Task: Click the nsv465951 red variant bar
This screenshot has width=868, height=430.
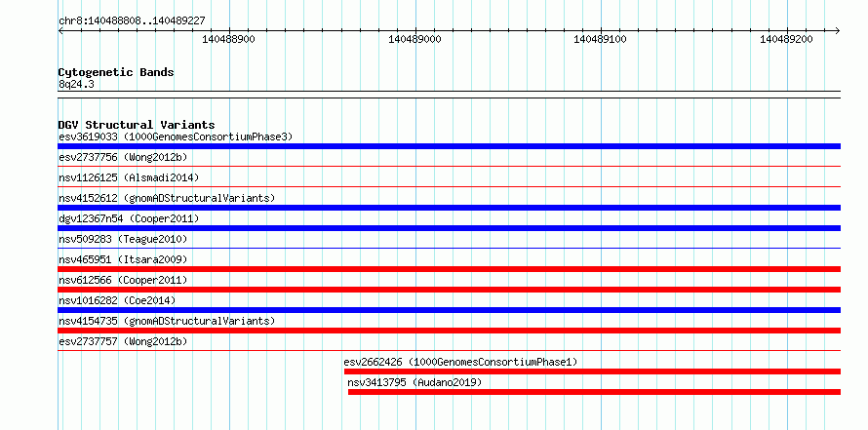Action: (x=449, y=269)
